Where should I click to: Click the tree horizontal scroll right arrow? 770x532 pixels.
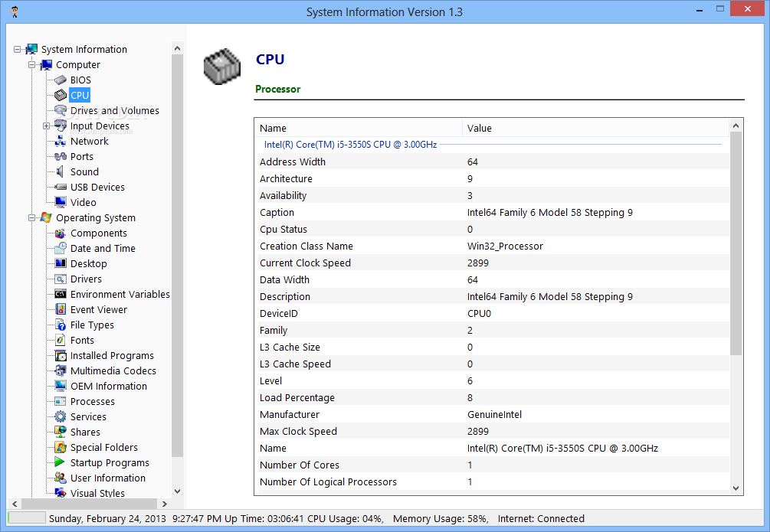(x=165, y=504)
